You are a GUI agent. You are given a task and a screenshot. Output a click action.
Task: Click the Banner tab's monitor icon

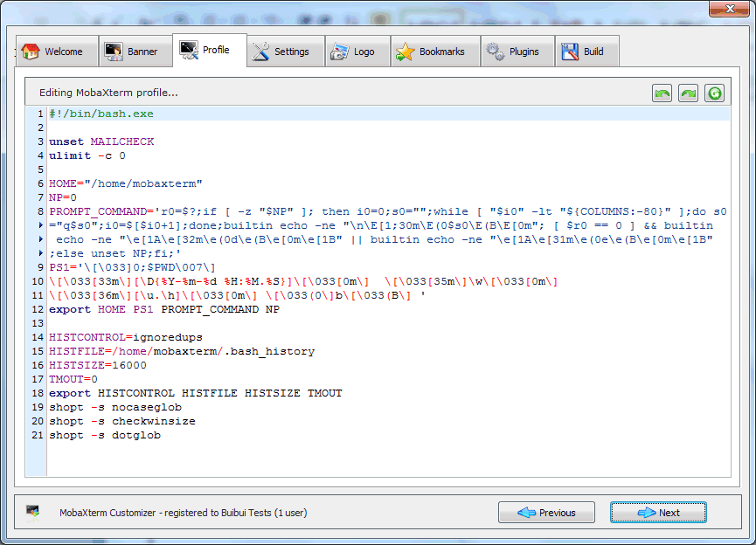pyautogui.click(x=114, y=52)
